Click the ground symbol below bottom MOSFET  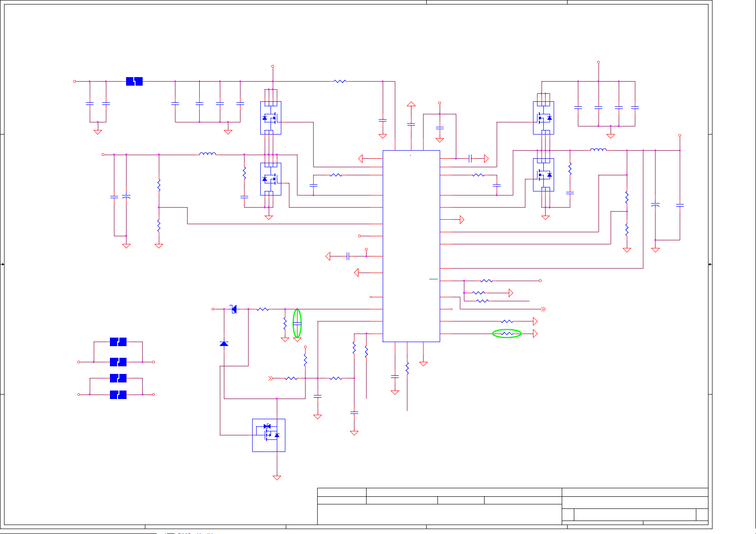coord(277,478)
